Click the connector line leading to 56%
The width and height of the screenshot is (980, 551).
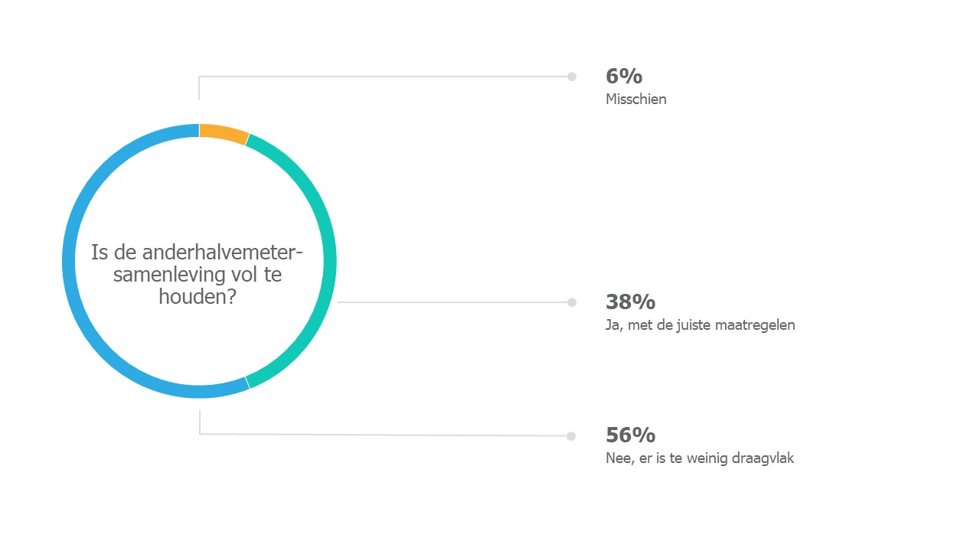point(383,435)
